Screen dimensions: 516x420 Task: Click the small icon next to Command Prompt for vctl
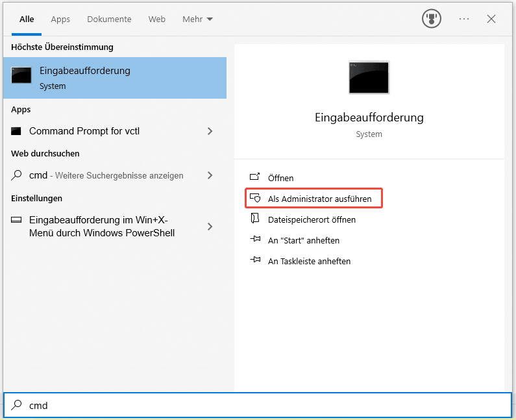point(16,131)
